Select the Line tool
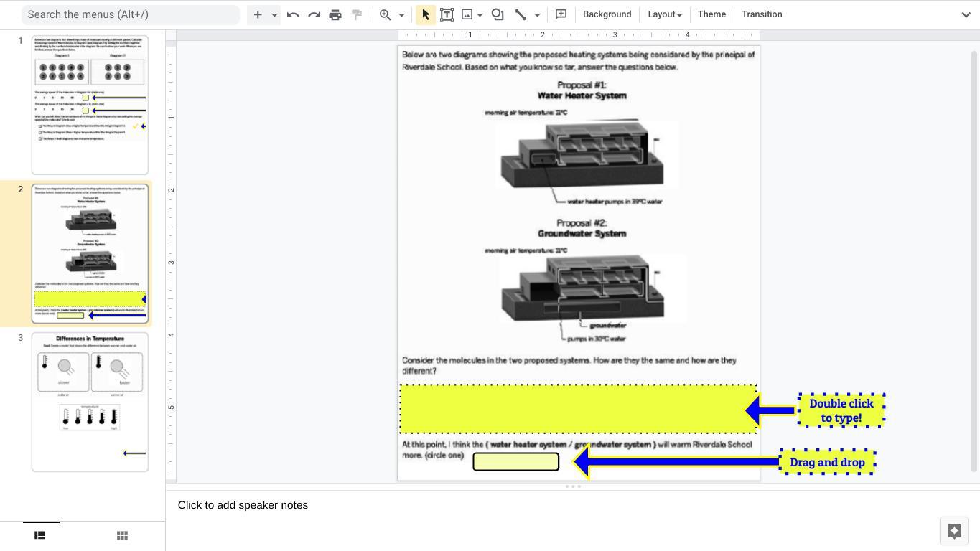980x551 pixels. point(521,14)
